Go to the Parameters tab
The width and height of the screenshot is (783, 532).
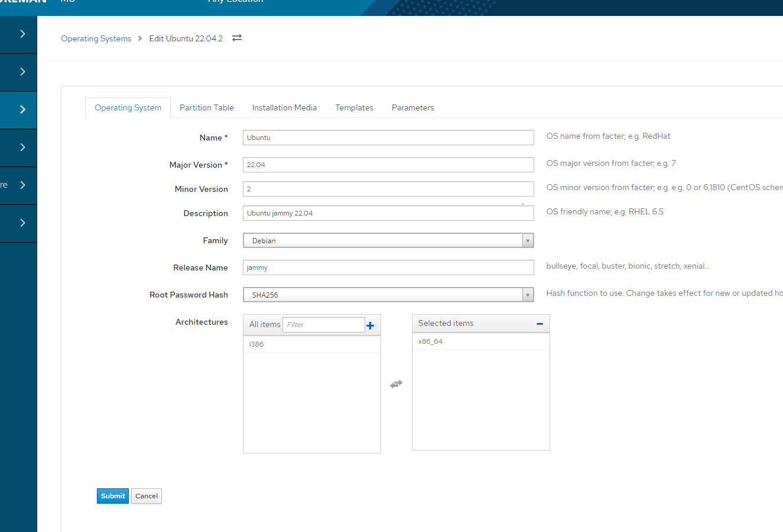pos(413,107)
